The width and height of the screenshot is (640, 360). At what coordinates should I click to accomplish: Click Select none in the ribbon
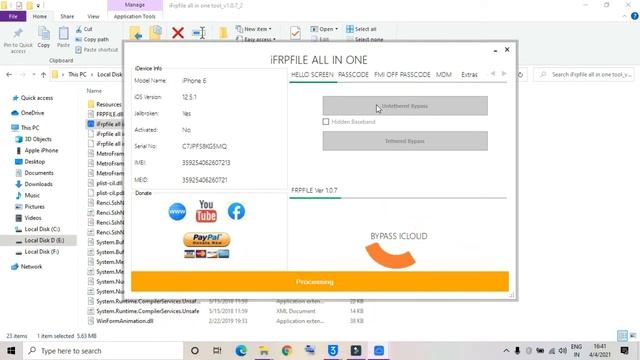364,39
